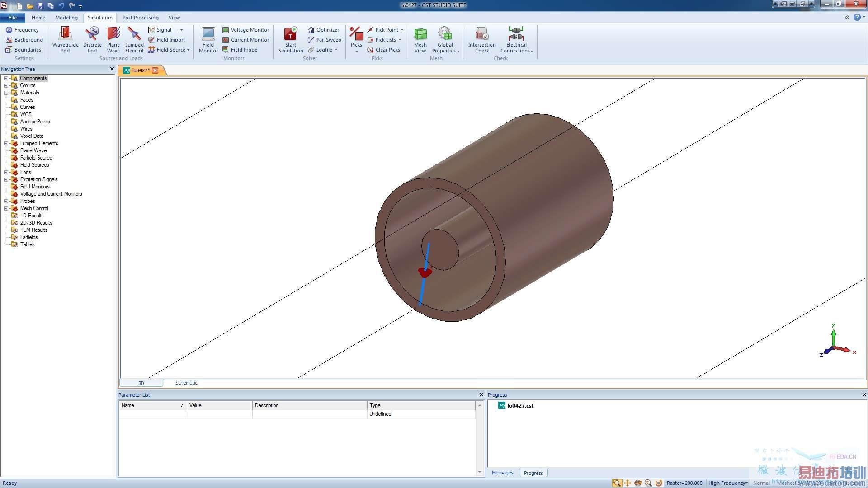Viewport: 868px width, 488px height.
Task: Switch to the Schematic view tab
Action: [x=186, y=383]
